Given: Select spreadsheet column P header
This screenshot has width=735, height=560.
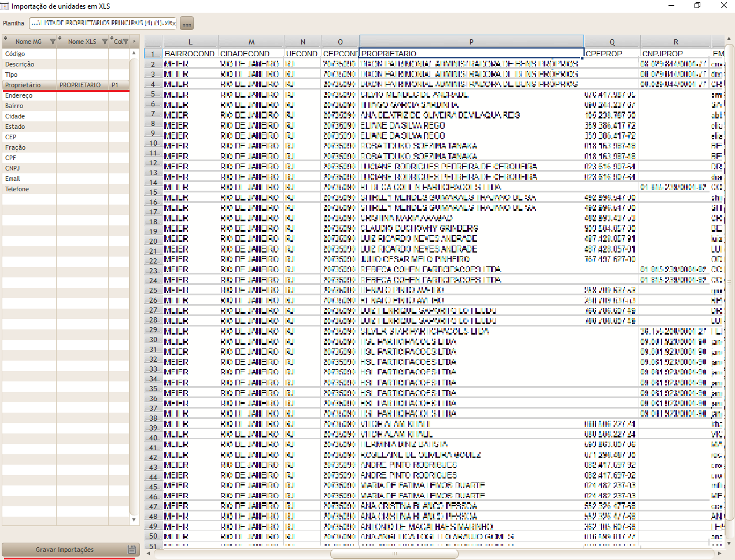Looking at the screenshot, I should [x=471, y=42].
